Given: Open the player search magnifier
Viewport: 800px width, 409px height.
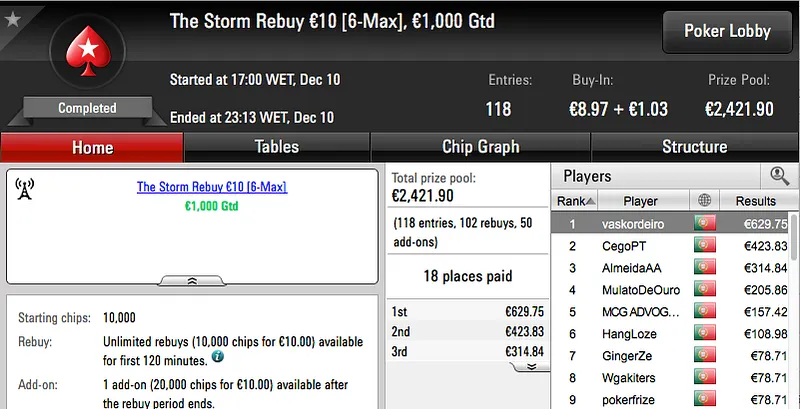Looking at the screenshot, I should click(779, 176).
